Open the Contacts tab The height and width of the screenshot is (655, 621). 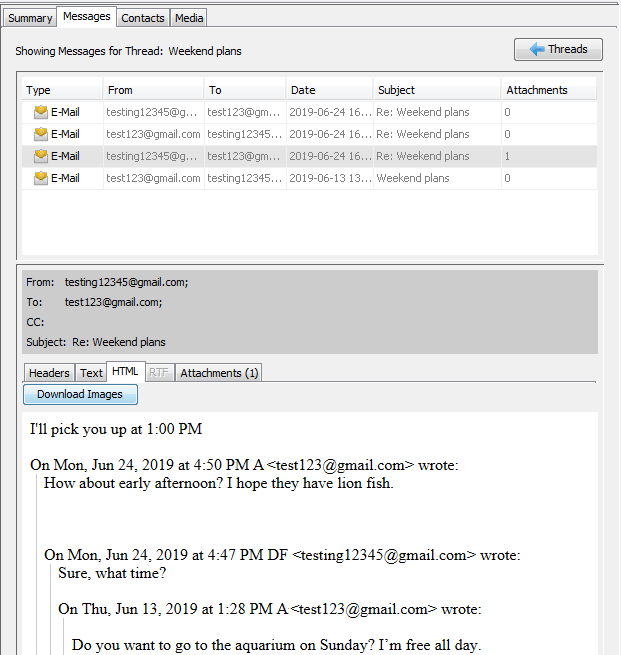point(143,18)
